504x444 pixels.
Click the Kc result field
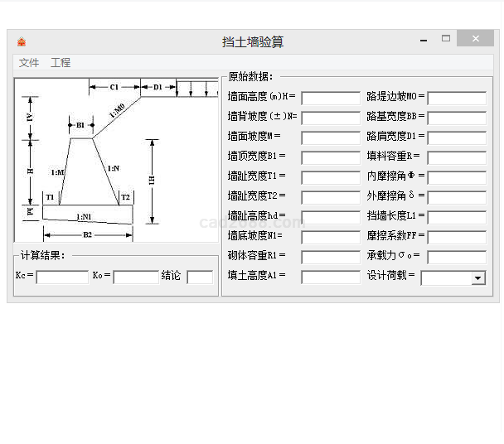pyautogui.click(x=62, y=277)
